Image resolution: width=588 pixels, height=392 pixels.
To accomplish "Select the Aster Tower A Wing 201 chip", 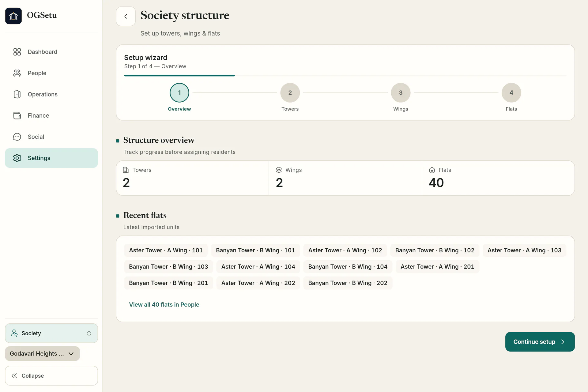I will click(x=437, y=267).
